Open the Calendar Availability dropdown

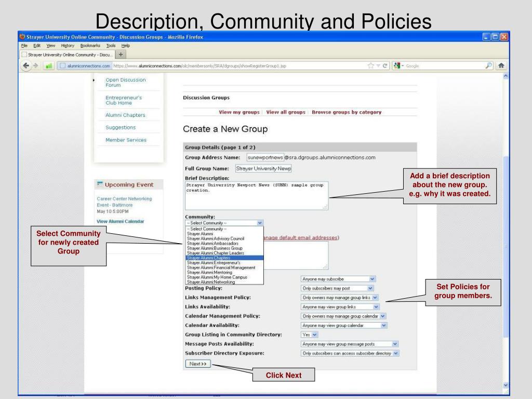point(344,325)
